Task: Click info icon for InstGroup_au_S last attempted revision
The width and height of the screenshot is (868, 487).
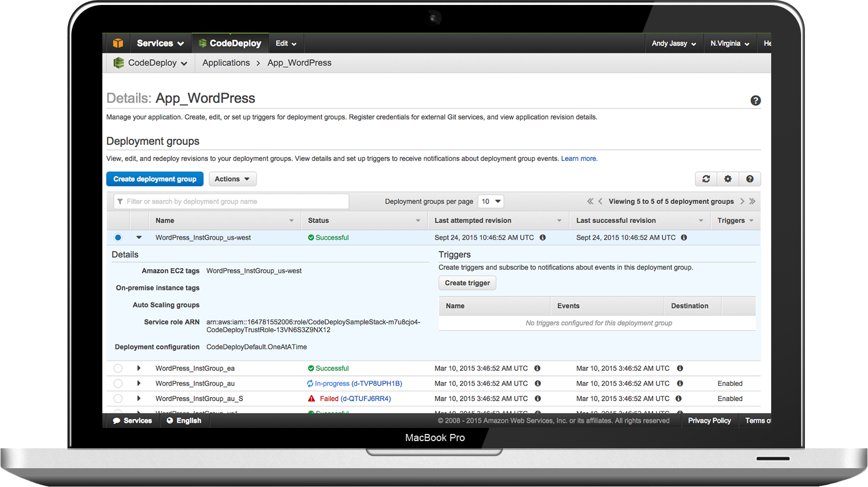Action: point(538,399)
